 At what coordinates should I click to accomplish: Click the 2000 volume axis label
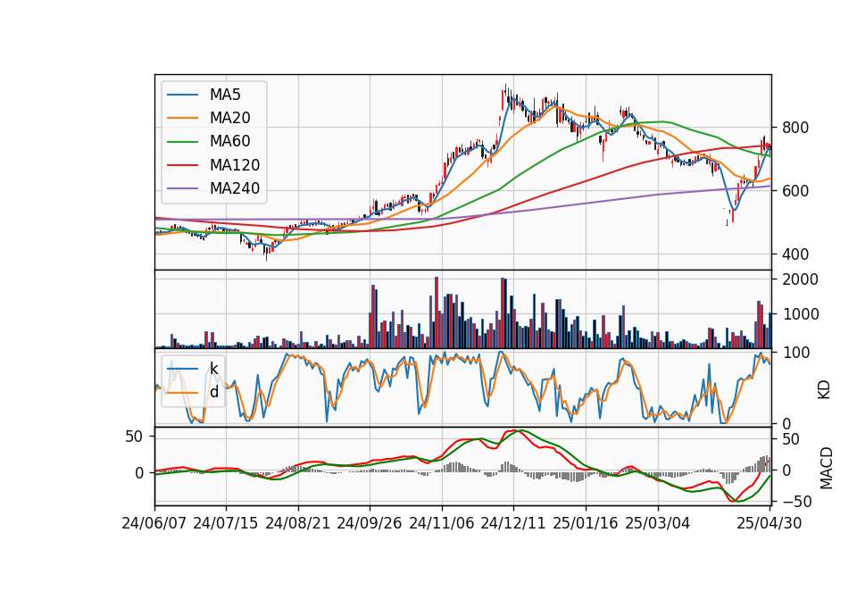pos(800,279)
